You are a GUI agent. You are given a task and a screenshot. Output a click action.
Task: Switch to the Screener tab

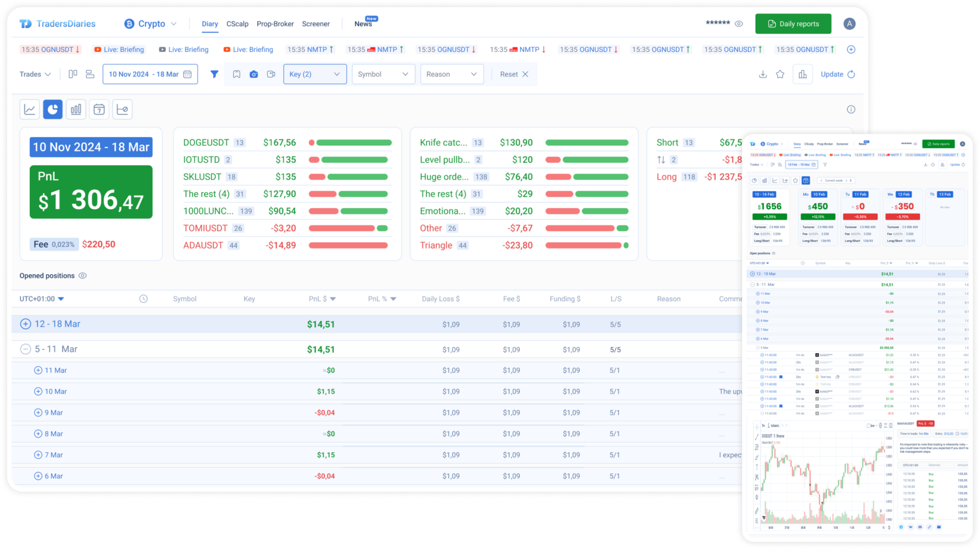click(316, 24)
